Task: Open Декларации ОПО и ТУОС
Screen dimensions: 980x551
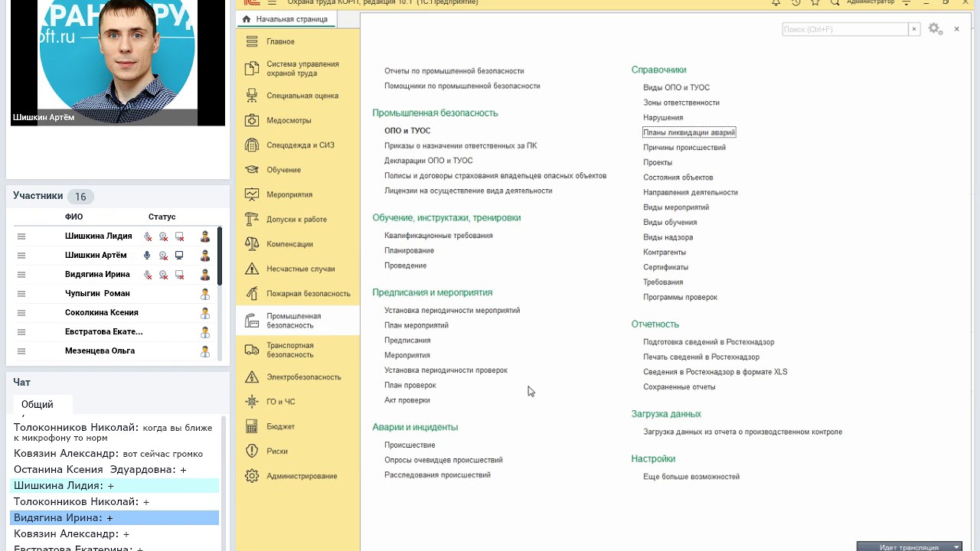Action: [429, 161]
